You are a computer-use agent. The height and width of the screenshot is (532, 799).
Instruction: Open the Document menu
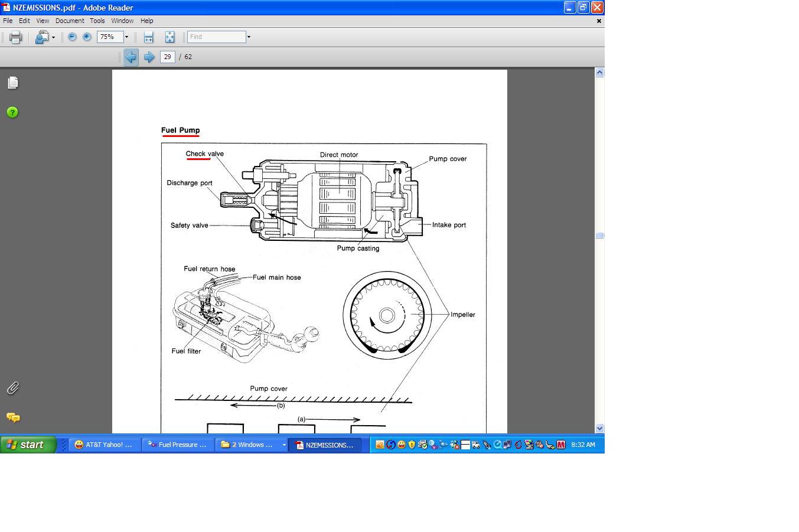[70, 21]
